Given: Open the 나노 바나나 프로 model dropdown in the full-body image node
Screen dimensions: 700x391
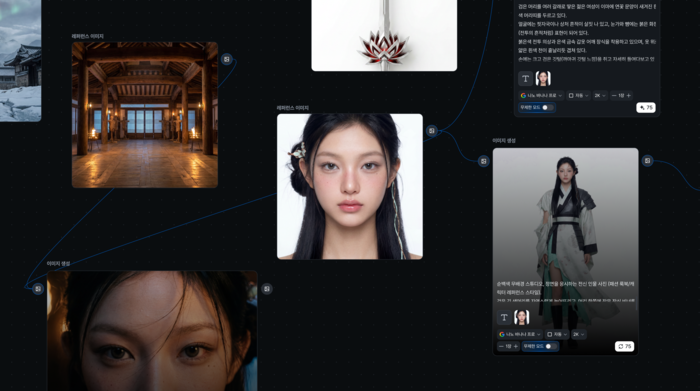Looking at the screenshot, I should click(x=519, y=334).
